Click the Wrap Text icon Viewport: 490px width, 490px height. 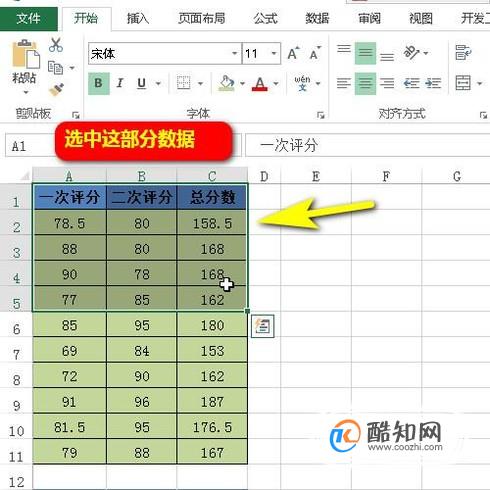(x=463, y=53)
